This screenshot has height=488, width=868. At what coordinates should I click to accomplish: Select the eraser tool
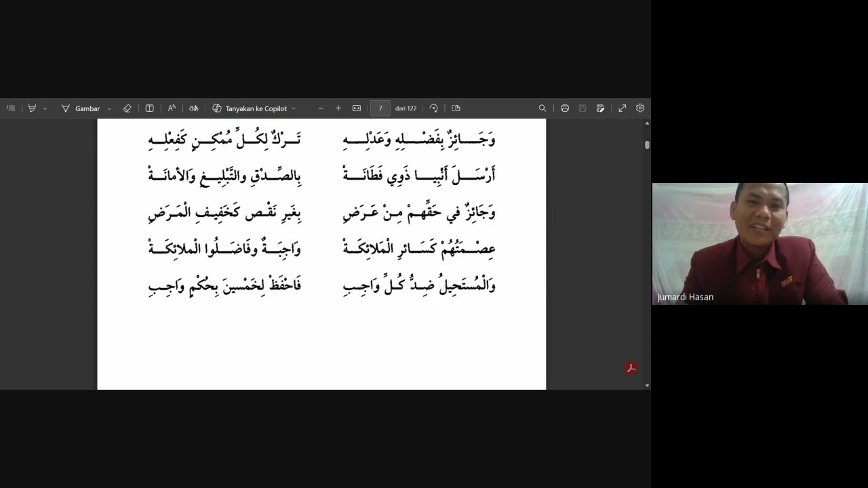(127, 108)
